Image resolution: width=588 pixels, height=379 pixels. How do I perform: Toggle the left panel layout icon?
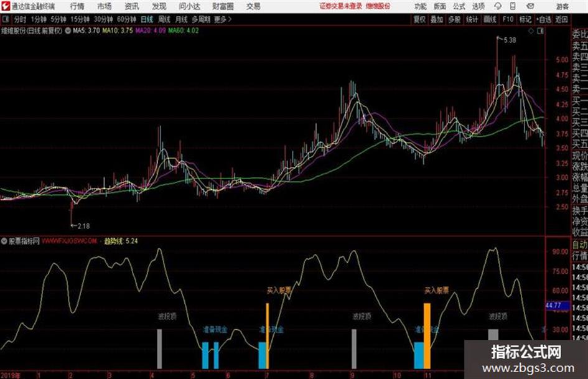point(6,19)
